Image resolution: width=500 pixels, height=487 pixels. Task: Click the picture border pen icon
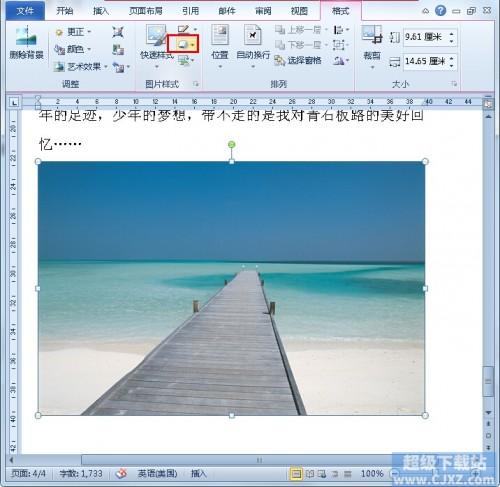pos(183,29)
